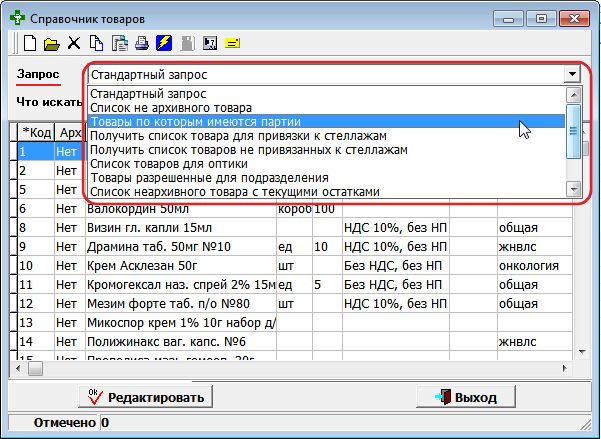Viewport: 601px width, 439px height.
Task: Click the yellow note icon
Action: pos(232,43)
